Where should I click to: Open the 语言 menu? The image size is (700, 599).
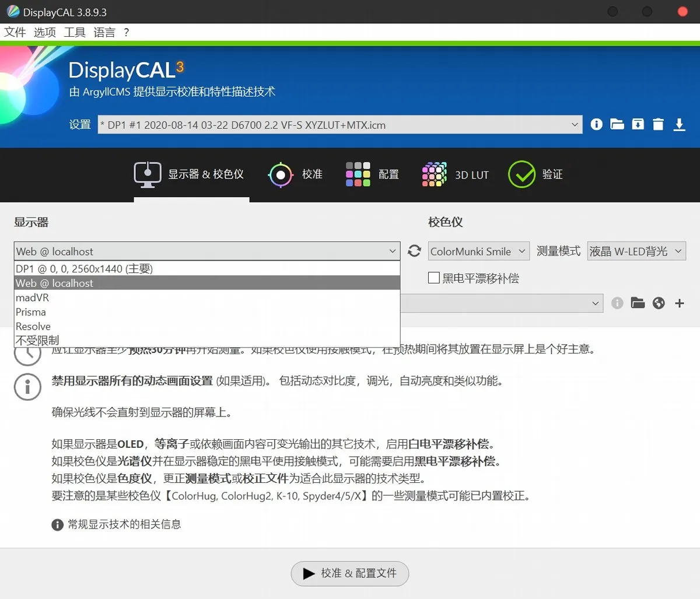104,32
